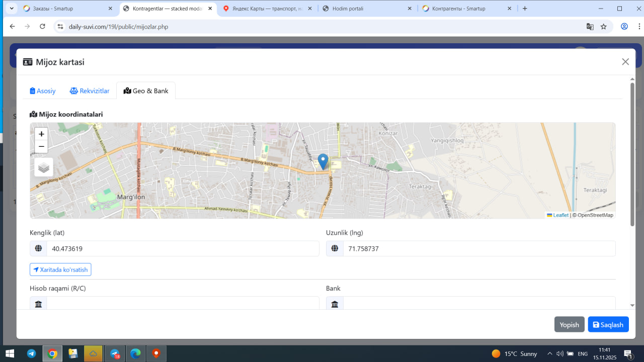Open the volume control in system tray
This screenshot has height=362, width=644.
[x=560, y=353]
